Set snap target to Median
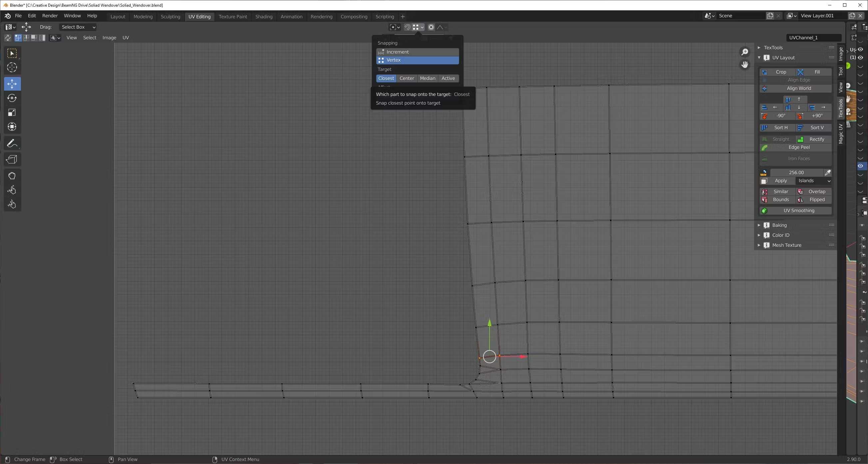868x464 pixels. tap(427, 78)
